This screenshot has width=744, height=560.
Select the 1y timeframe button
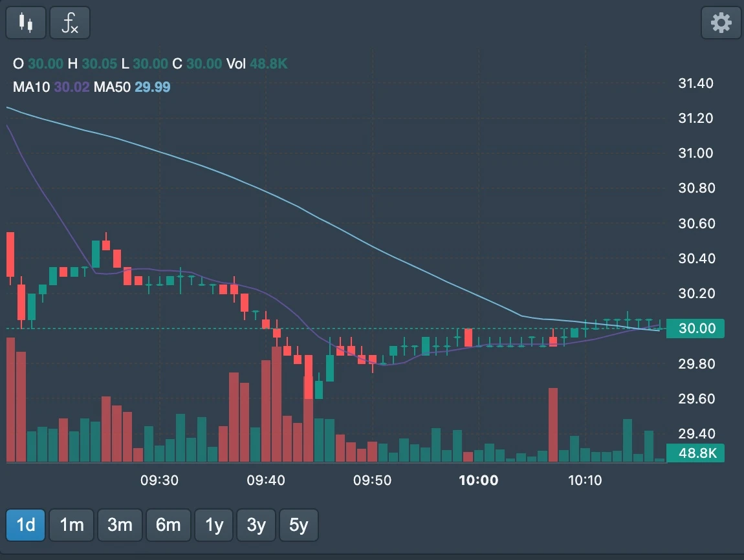213,524
